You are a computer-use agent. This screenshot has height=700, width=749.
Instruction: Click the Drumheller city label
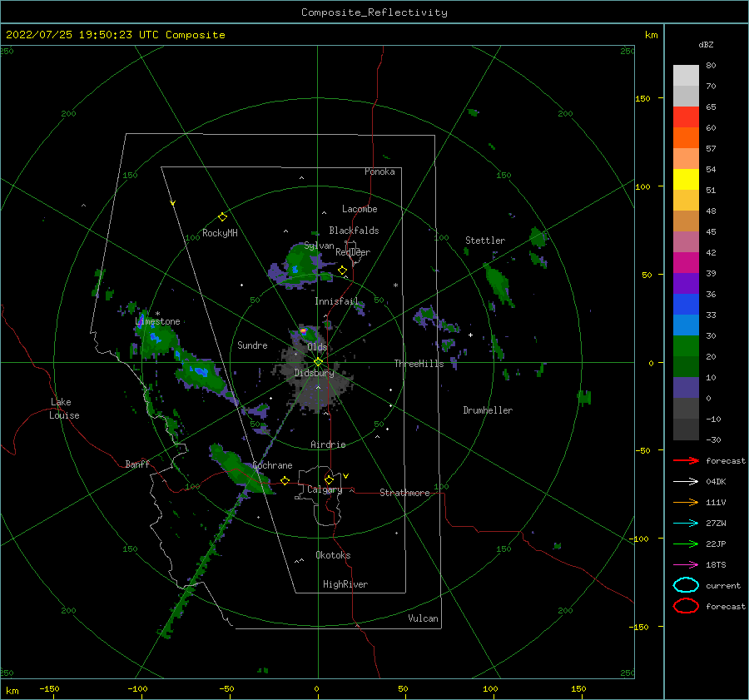coord(488,410)
